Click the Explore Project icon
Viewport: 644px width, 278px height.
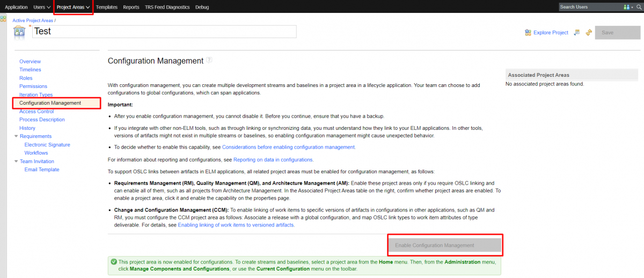coord(528,33)
